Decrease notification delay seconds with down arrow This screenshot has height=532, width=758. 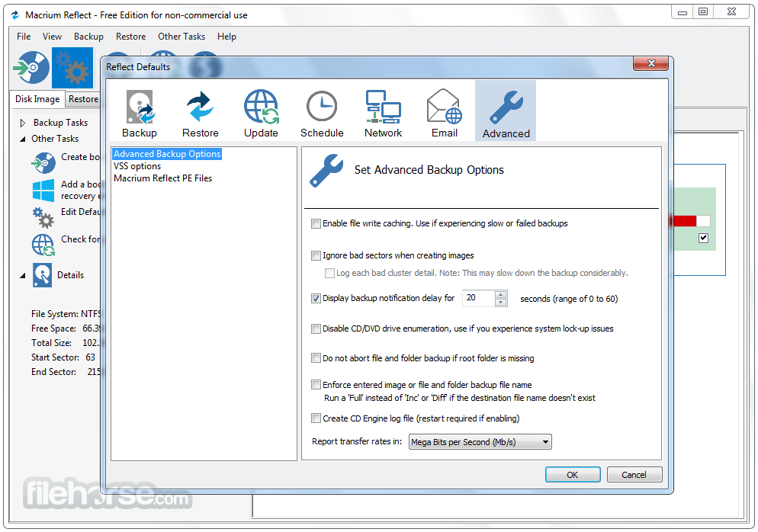tap(501, 303)
